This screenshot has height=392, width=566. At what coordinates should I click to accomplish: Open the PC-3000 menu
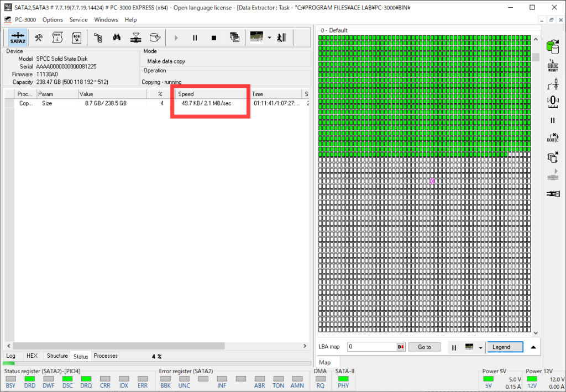click(25, 19)
